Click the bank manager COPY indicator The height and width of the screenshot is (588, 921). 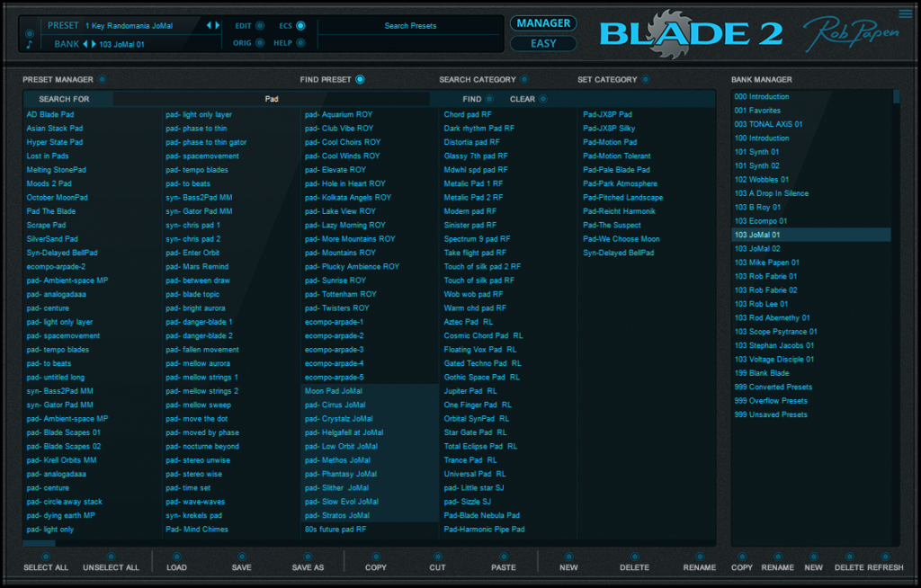(742, 557)
